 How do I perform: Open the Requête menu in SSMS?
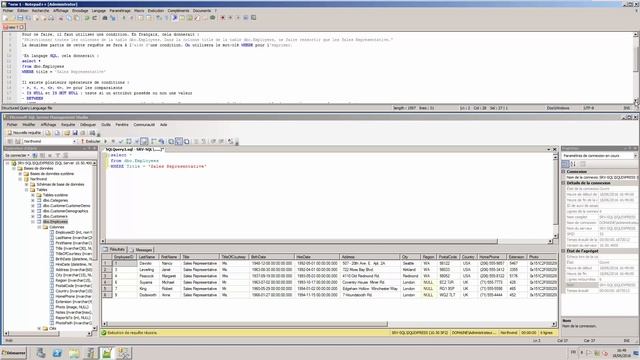tap(68, 124)
